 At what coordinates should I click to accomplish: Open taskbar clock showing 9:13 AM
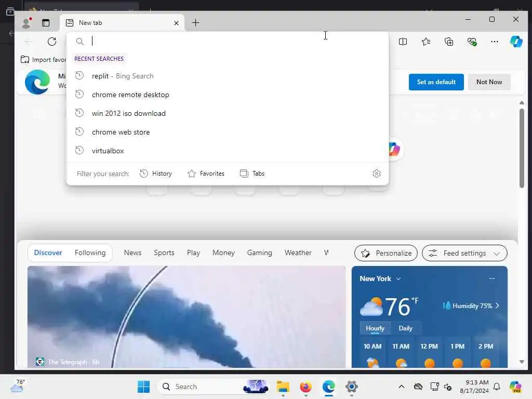click(x=474, y=387)
